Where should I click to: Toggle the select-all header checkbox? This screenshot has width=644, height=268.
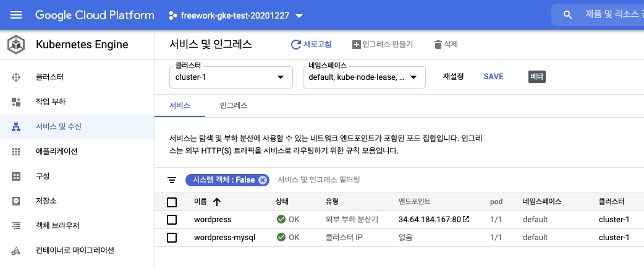pyautogui.click(x=172, y=202)
